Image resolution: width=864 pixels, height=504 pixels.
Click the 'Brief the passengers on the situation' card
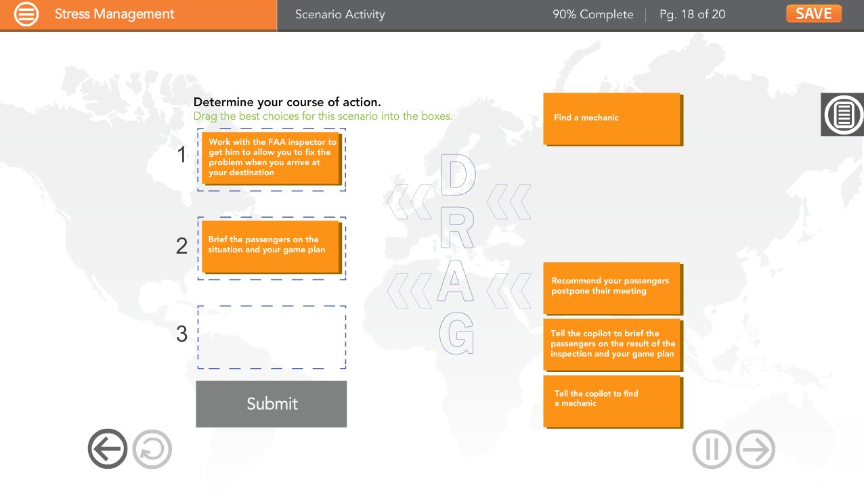(x=272, y=247)
